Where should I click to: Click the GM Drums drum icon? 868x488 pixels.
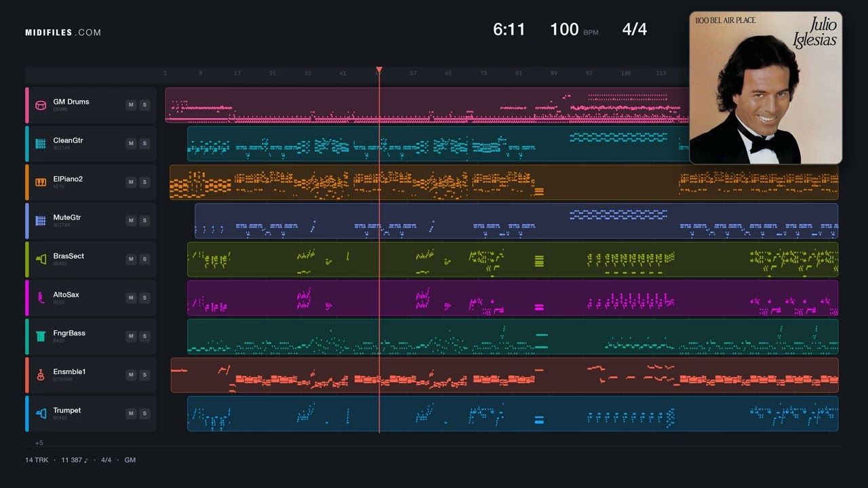click(x=41, y=105)
